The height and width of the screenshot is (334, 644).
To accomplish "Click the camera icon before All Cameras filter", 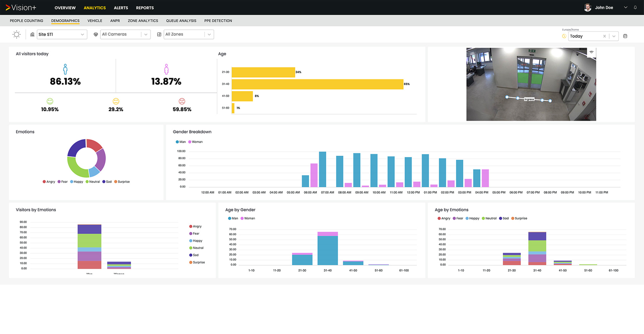I will pyautogui.click(x=96, y=34).
